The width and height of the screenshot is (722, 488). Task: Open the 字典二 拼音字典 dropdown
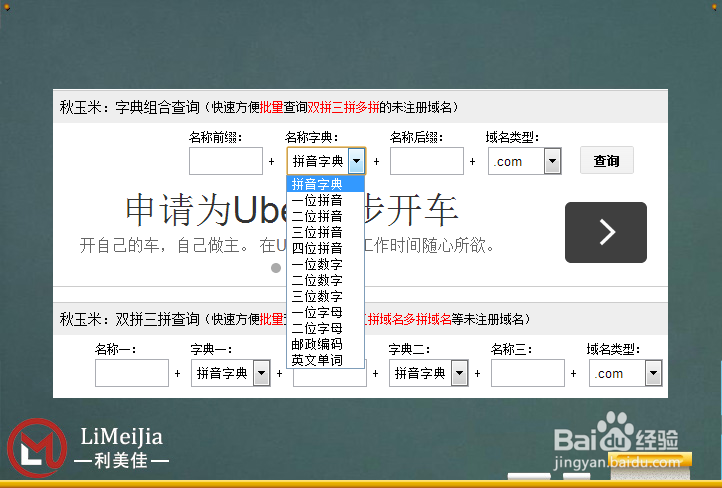[x=428, y=373]
